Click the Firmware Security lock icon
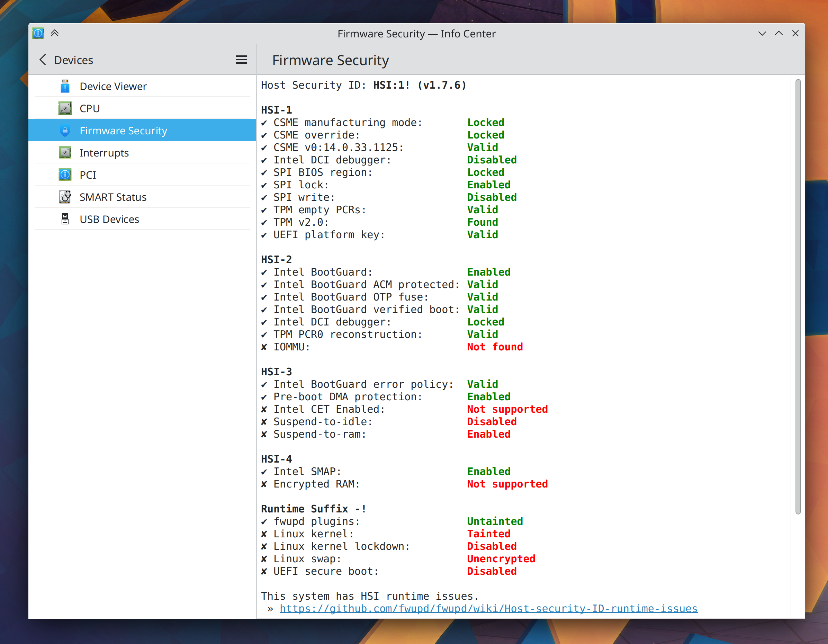Screen dimensions: 828x644 [x=65, y=131]
